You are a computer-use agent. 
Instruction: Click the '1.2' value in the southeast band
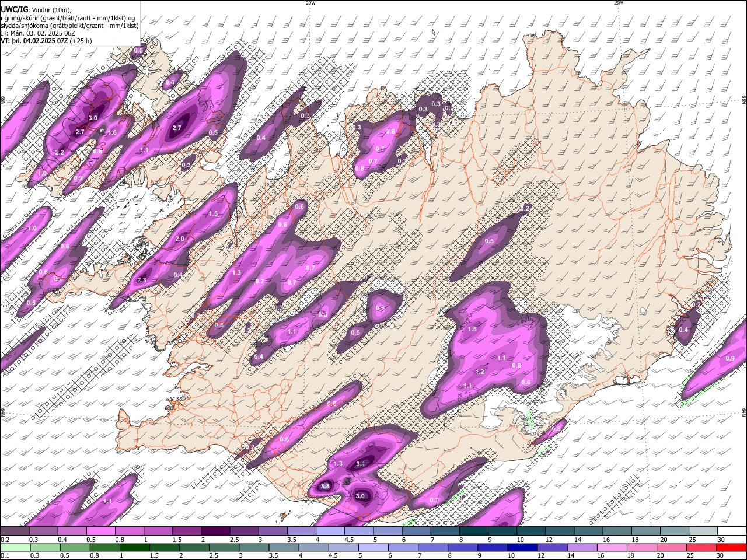click(480, 372)
